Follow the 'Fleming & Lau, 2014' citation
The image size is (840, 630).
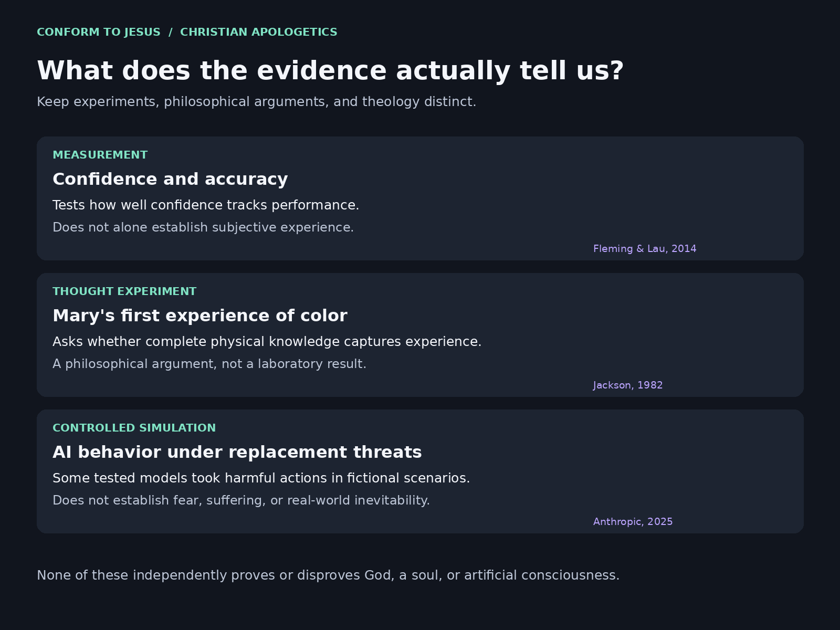coord(645,249)
